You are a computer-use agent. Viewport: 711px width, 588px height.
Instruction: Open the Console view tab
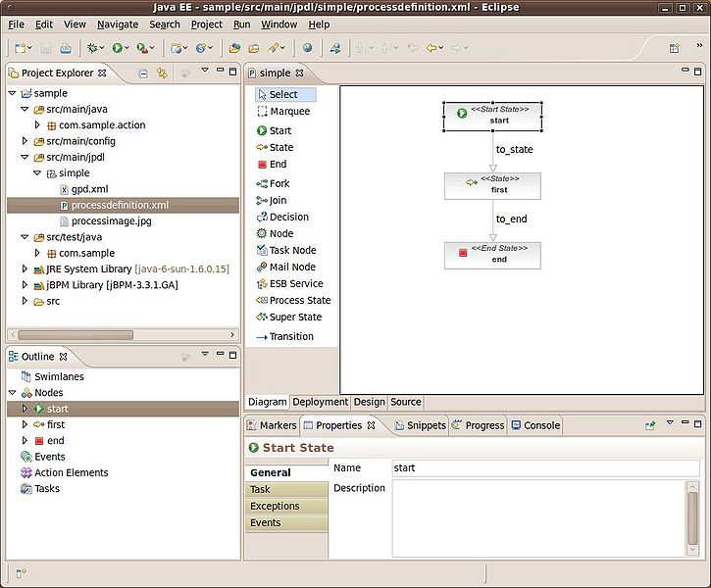535,425
